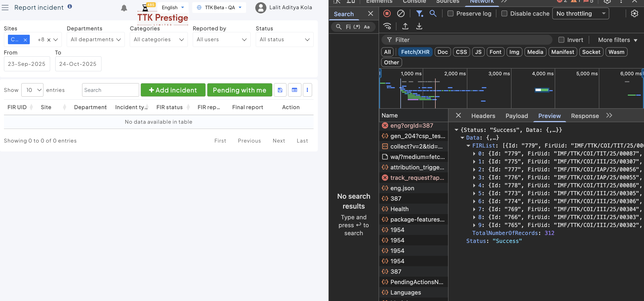The image size is (644, 301).
Task: Click the incident table Search field
Action: [x=110, y=90]
